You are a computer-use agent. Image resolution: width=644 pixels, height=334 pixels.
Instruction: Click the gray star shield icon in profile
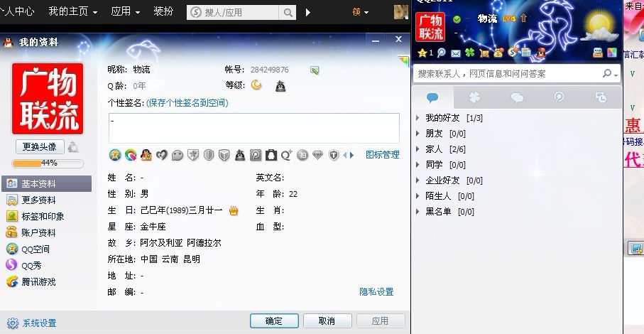193,155
